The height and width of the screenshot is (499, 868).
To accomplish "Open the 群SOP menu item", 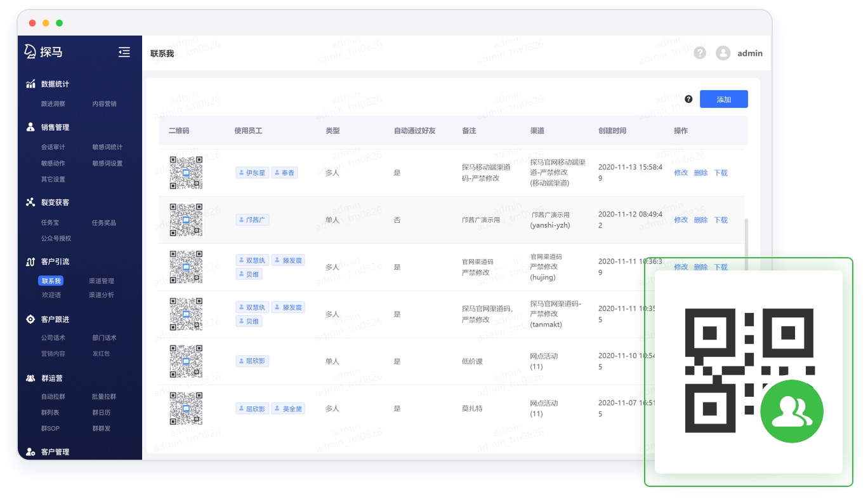I will click(50, 429).
